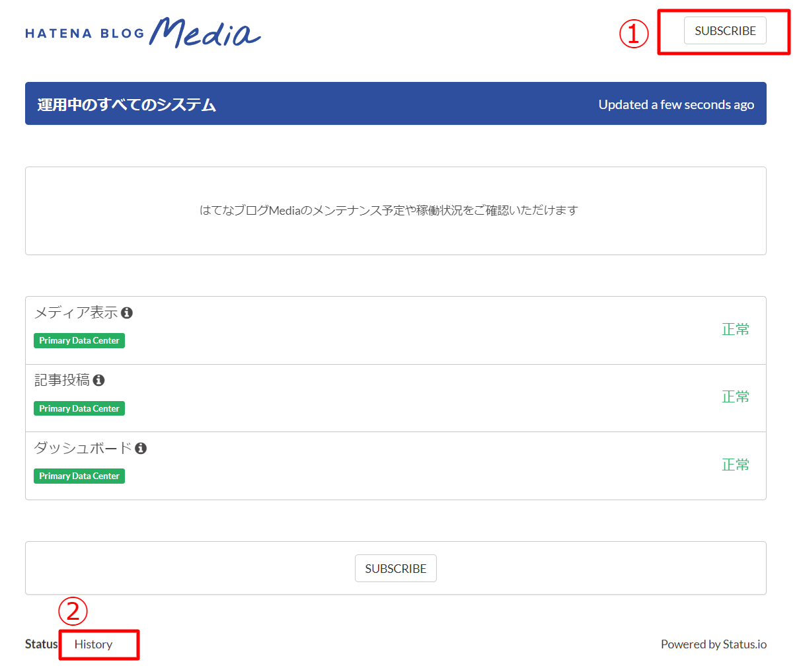Click the 正常 status for ダッシュボード
799x672 pixels.
click(x=735, y=465)
